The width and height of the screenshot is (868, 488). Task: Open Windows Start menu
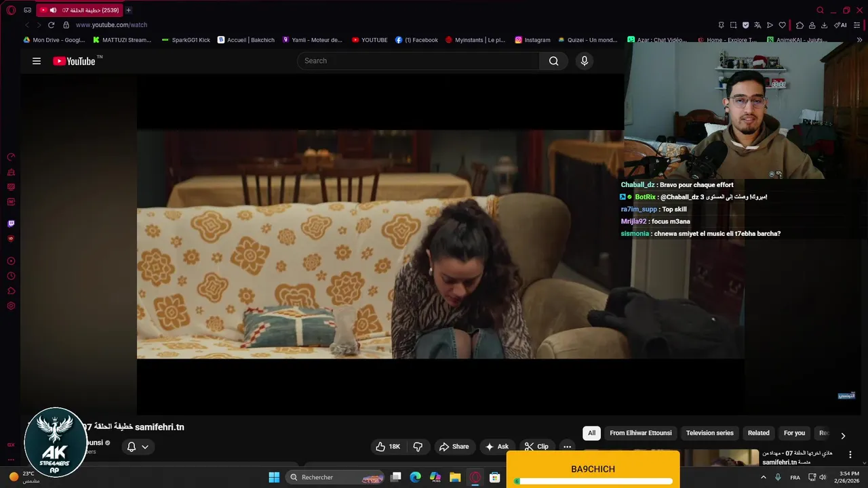274,477
